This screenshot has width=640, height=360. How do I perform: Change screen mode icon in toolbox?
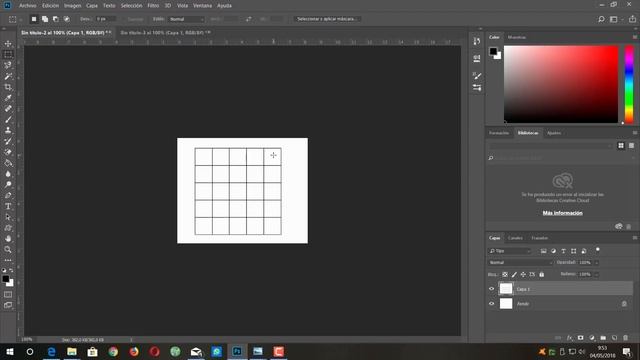click(x=8, y=305)
